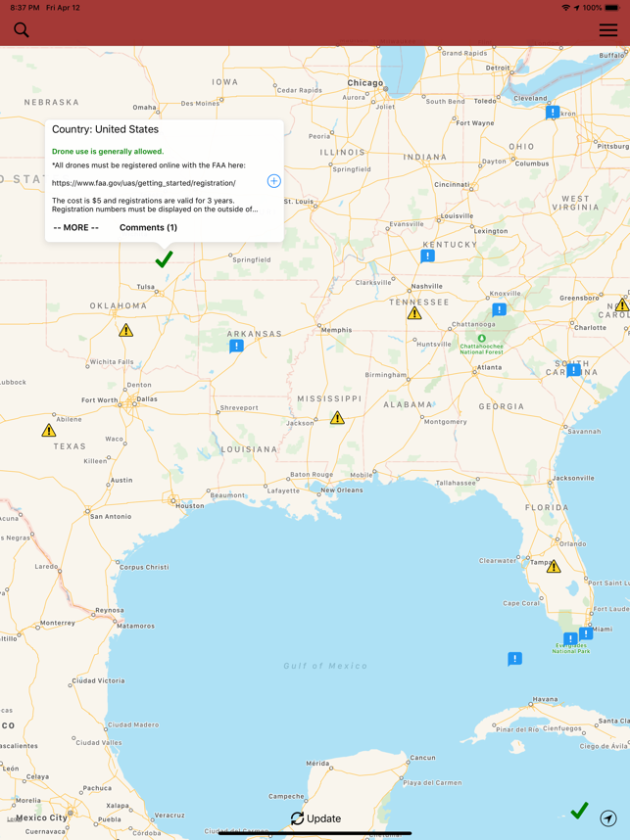This screenshot has width=630, height=840.
Task: Tap the Chicago city label
Action: 365,82
